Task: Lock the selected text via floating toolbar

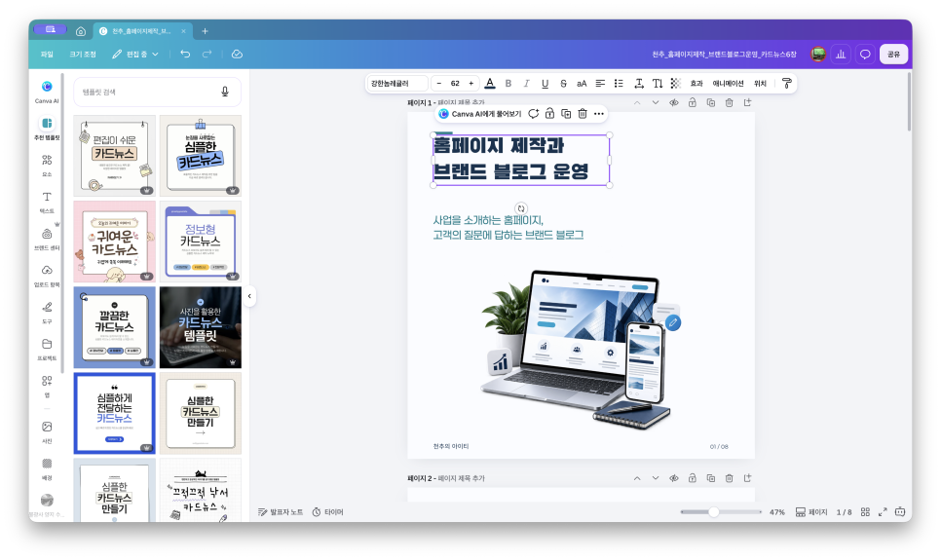Action: pos(549,113)
